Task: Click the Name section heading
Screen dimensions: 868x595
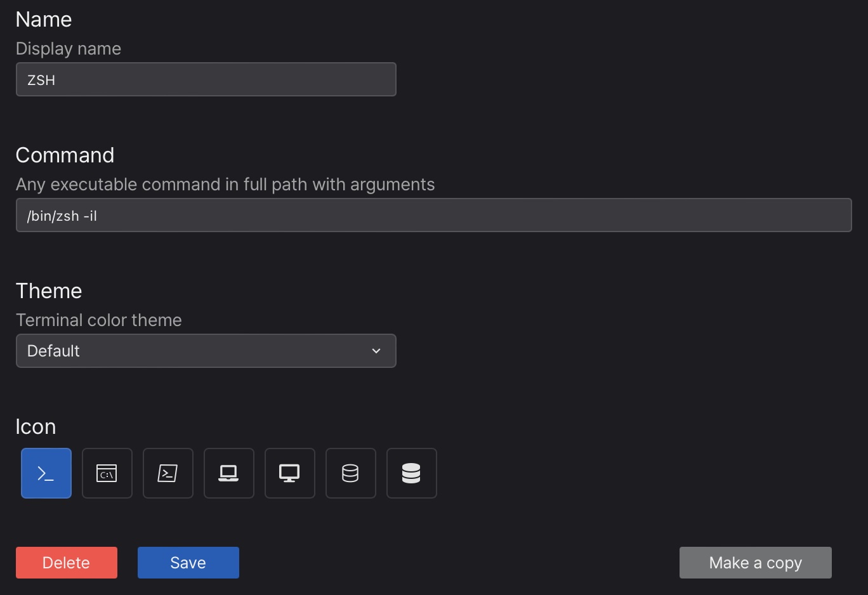Action: (x=44, y=20)
